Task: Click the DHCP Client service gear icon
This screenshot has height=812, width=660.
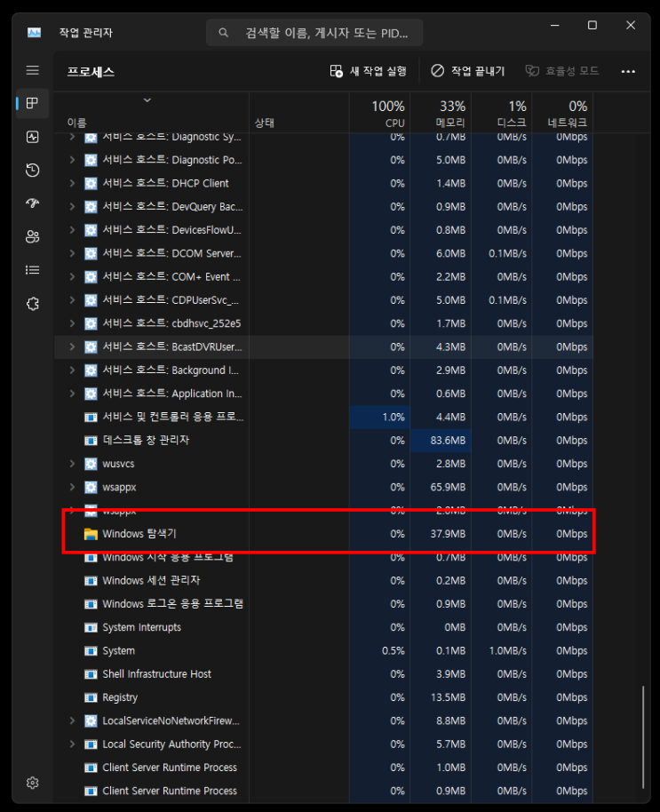Action: point(91,183)
